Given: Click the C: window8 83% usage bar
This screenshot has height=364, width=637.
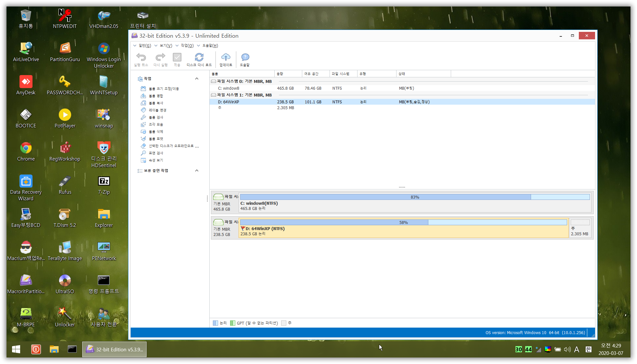Looking at the screenshot, I should [415, 197].
